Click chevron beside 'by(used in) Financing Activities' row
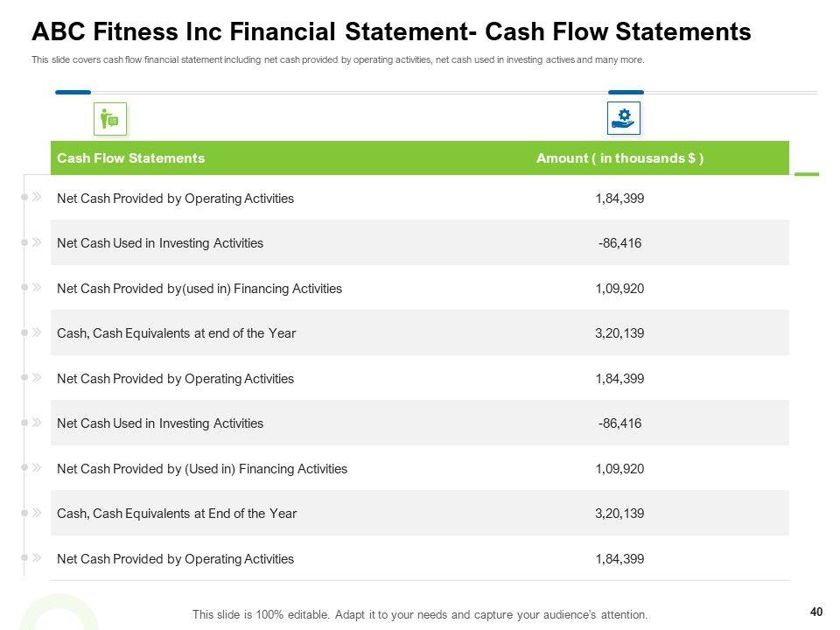Image resolution: width=840 pixels, height=630 pixels. (37, 288)
